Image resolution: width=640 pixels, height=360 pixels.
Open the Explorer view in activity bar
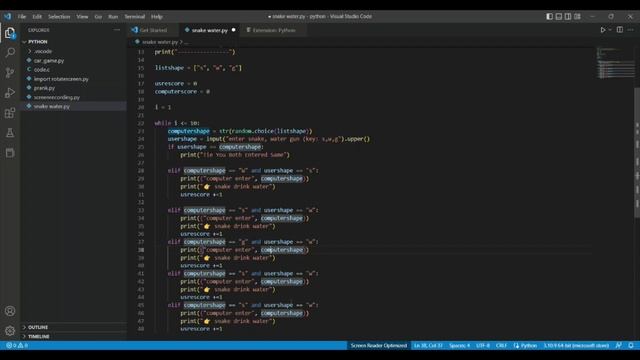[10, 33]
